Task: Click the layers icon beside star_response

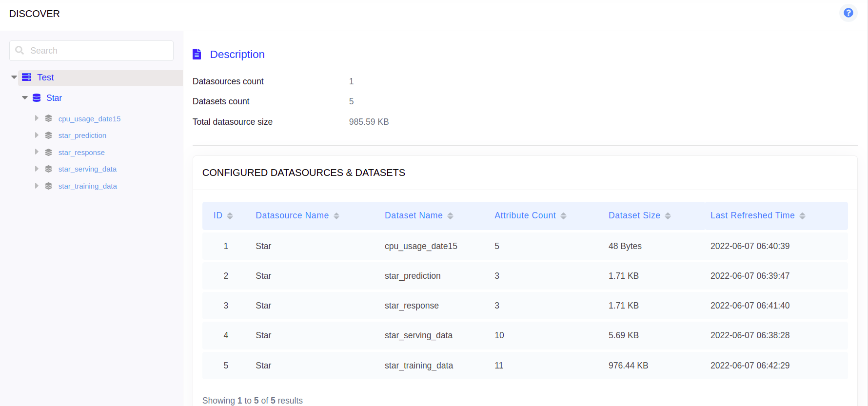Action: [x=48, y=153]
